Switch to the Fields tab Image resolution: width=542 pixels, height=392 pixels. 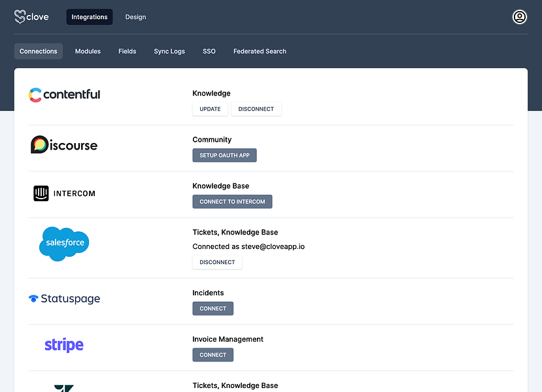(x=127, y=51)
